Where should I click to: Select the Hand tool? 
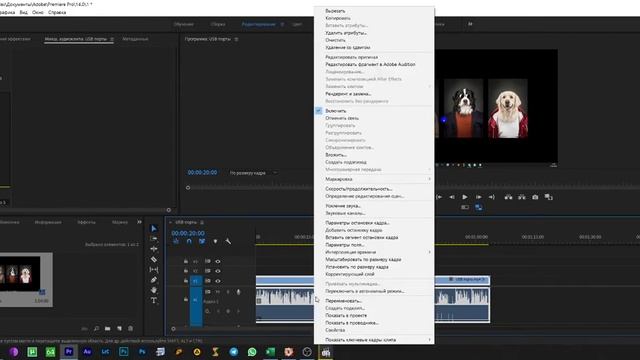tap(154, 290)
